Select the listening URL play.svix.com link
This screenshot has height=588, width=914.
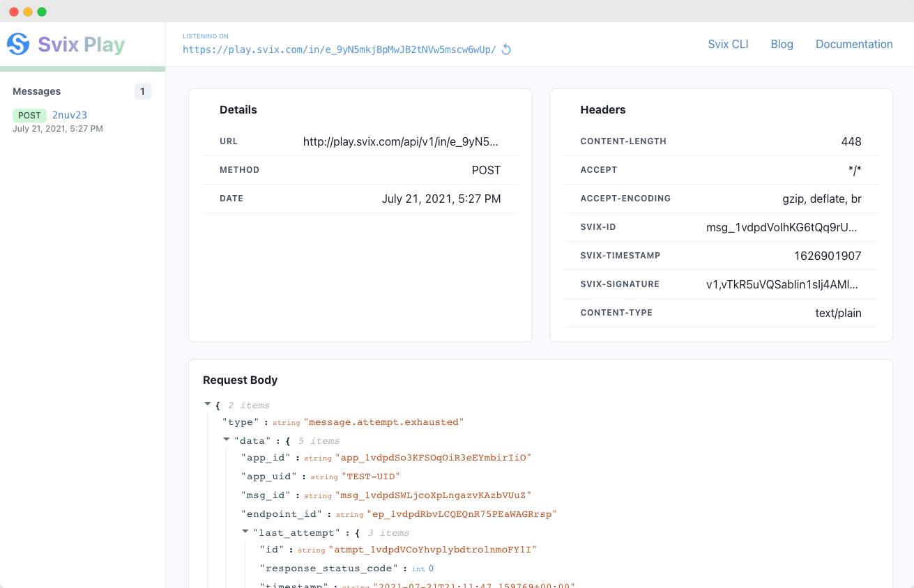339,49
